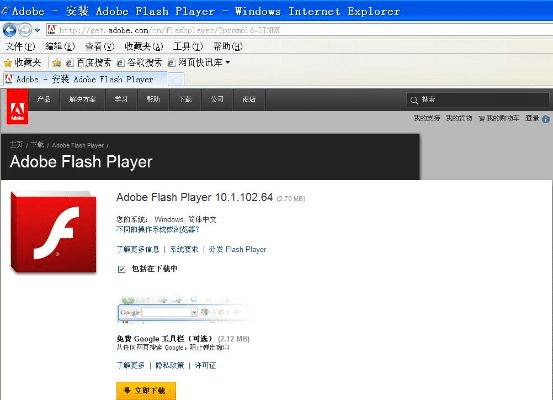Open the 下载 navigation menu

point(186,99)
